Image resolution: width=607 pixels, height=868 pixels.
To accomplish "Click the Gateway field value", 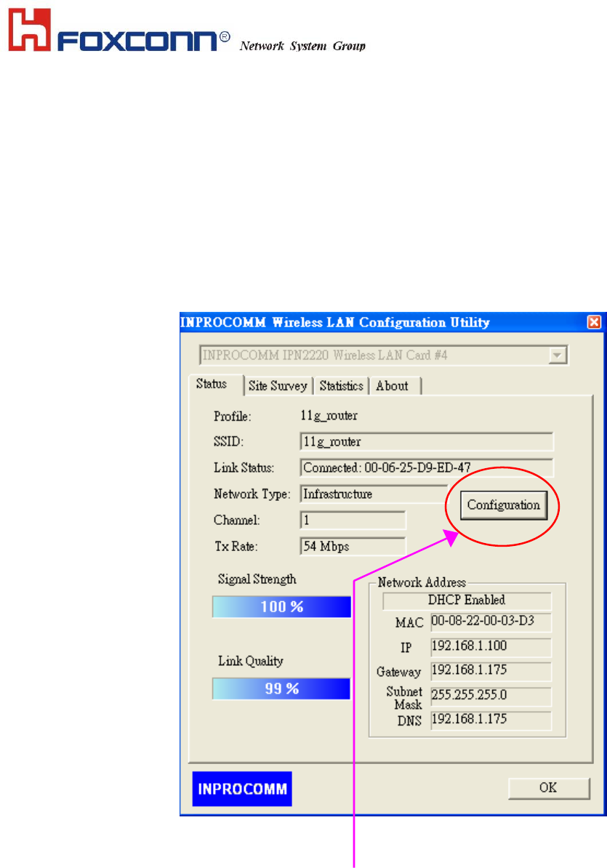I will click(x=491, y=671).
